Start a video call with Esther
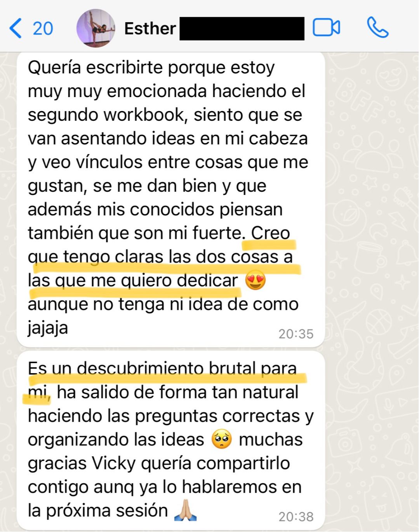The height and width of the screenshot is (532, 419). tap(326, 28)
